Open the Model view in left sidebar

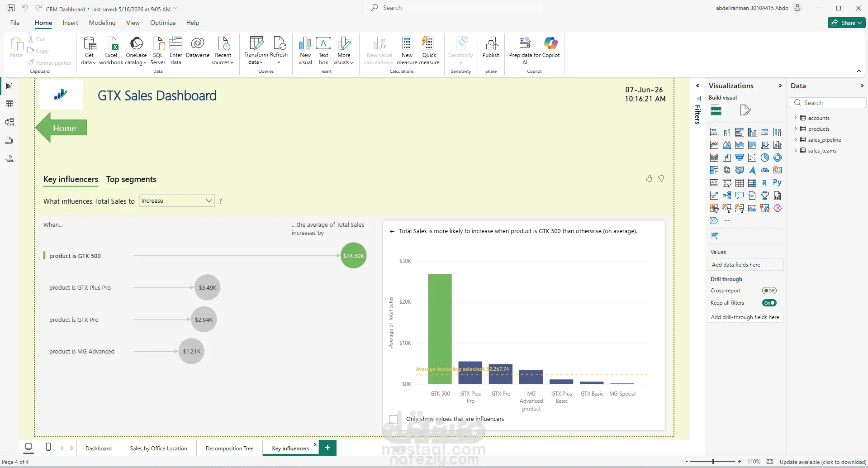[9, 122]
